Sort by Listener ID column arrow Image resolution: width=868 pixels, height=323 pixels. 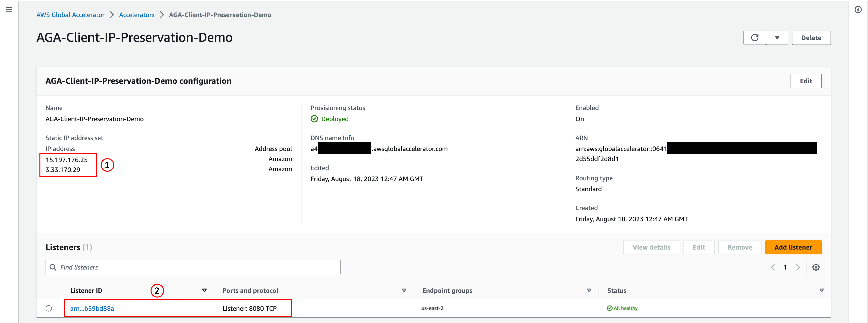point(204,290)
